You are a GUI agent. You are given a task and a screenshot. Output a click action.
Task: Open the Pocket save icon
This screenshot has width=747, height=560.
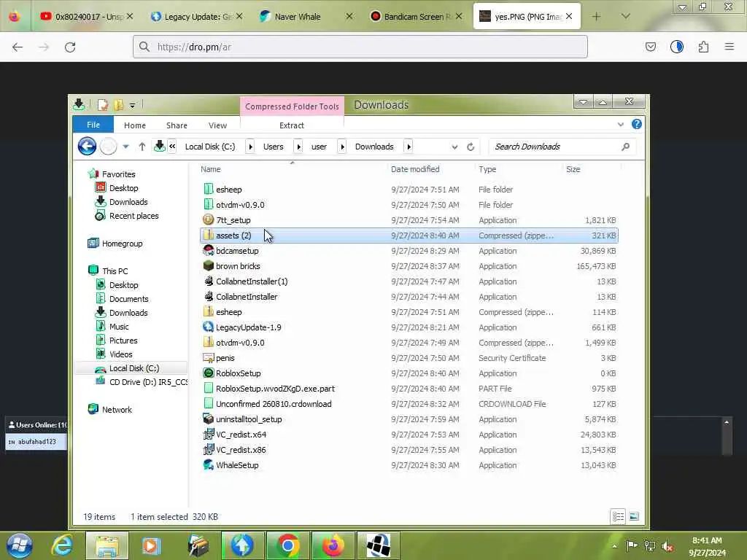[650, 47]
